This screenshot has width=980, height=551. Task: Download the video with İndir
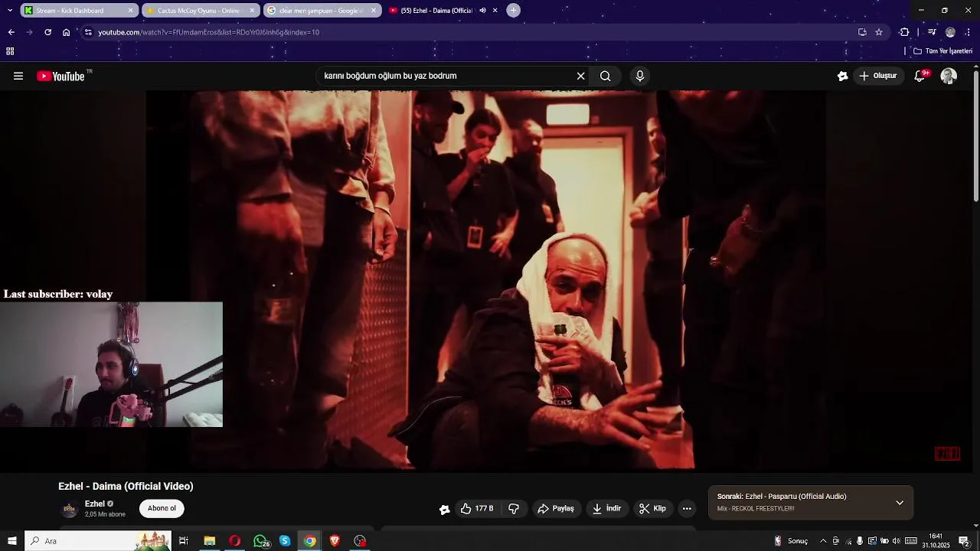point(607,508)
